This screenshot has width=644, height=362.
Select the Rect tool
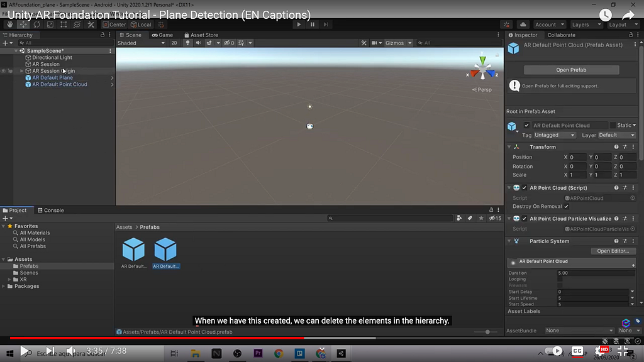pyautogui.click(x=64, y=25)
